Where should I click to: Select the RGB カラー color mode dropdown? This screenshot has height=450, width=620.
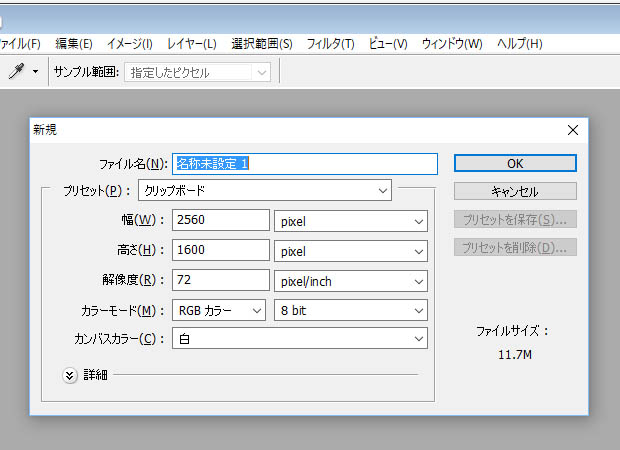220,310
